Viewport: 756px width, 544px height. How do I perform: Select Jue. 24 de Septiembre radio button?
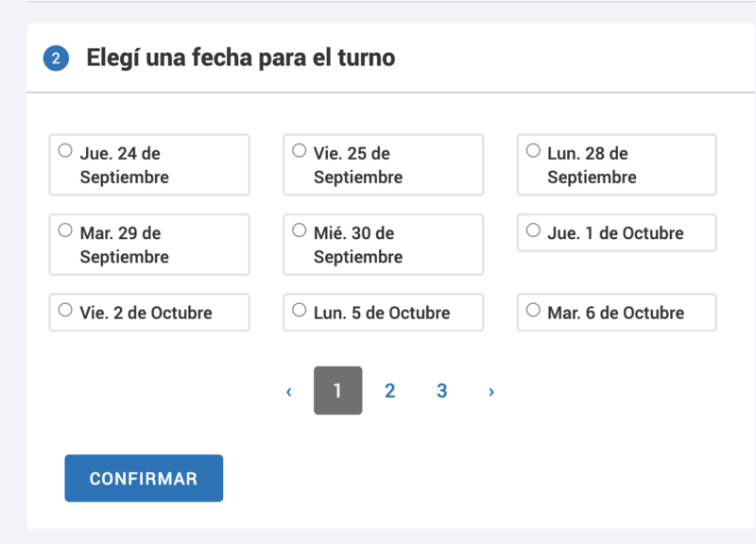coord(65,150)
